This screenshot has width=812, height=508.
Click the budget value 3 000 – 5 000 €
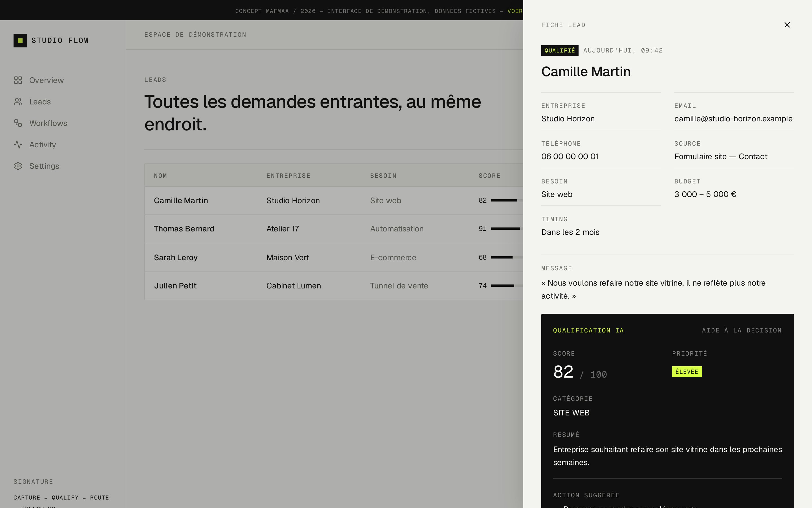coord(705,194)
